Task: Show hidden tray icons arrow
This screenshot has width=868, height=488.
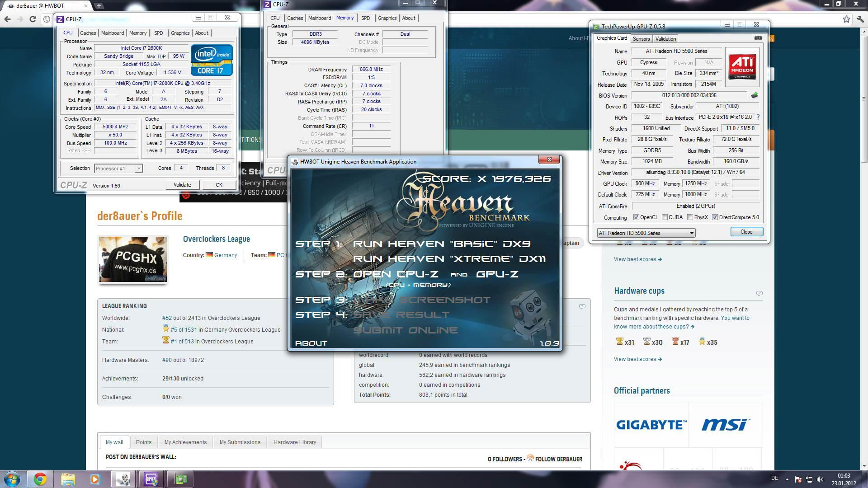Action: pos(787,479)
